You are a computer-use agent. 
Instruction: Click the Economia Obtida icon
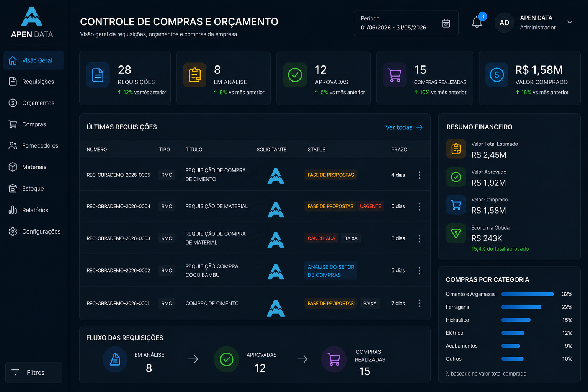[456, 233]
